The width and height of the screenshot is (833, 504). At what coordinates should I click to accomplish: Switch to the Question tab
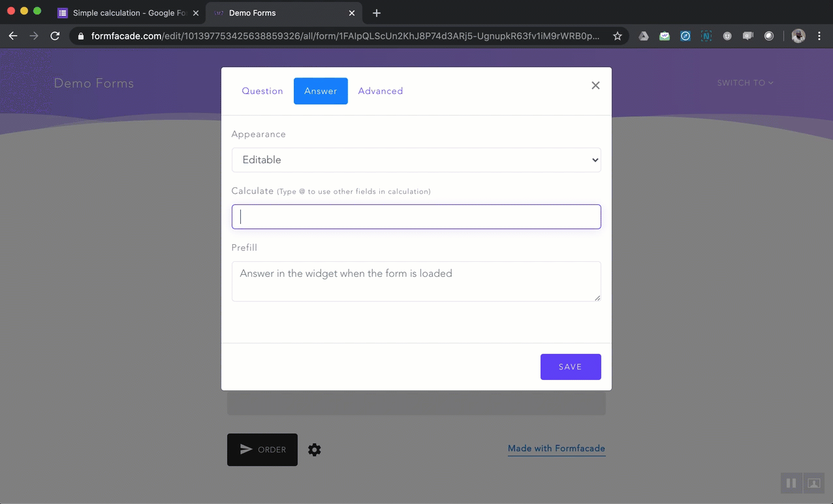tap(262, 91)
